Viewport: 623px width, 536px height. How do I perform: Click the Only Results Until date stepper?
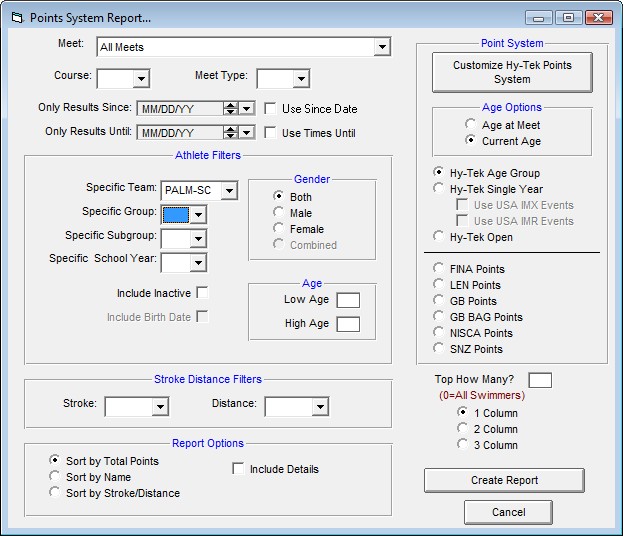[231, 132]
